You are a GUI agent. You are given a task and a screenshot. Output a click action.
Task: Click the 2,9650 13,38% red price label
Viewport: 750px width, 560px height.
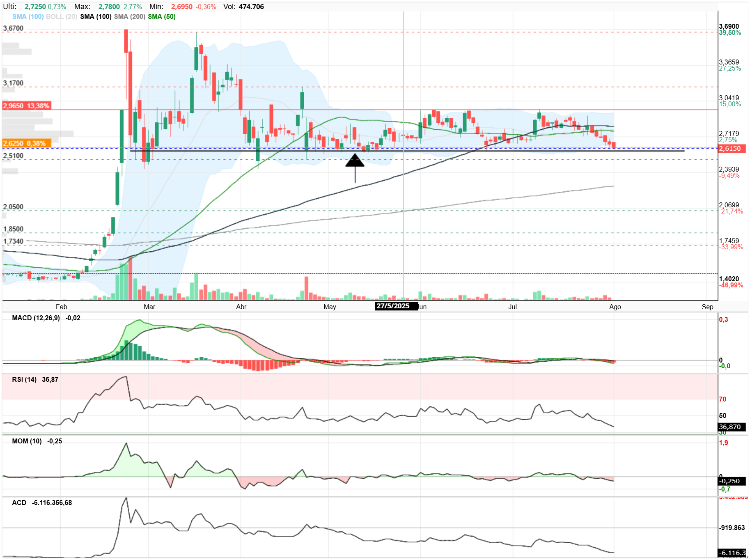coord(26,106)
